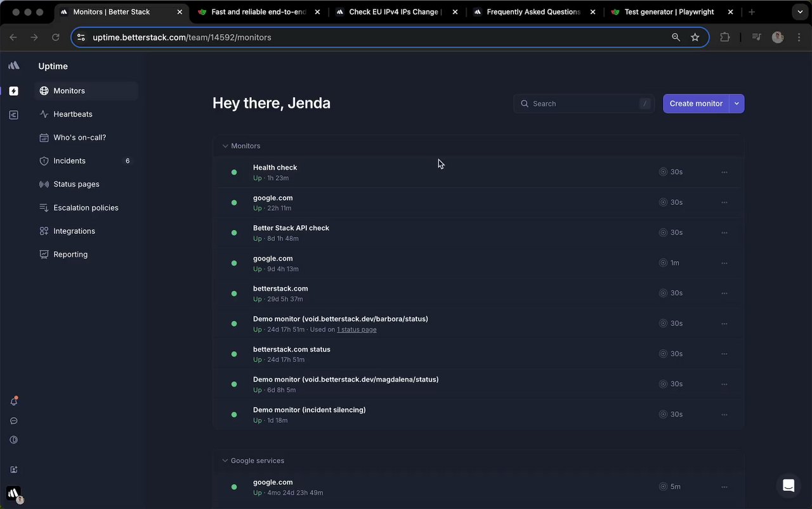Open Who's on-call? in the sidebar
The image size is (812, 509).
(x=86, y=138)
